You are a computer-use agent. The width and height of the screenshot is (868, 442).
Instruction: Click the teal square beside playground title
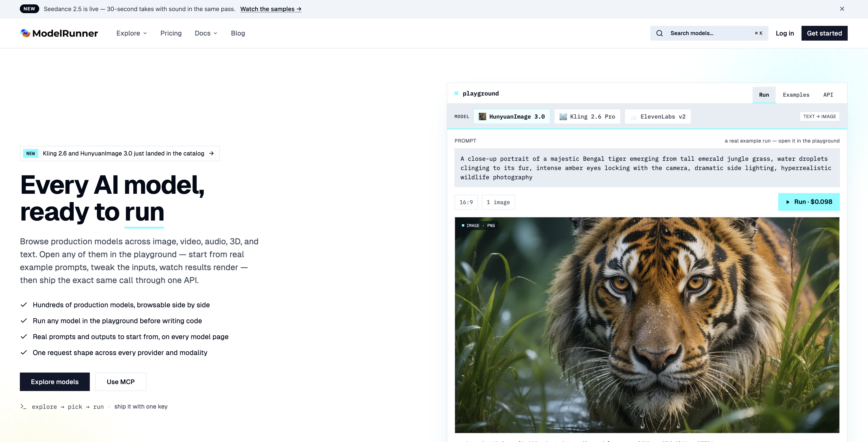point(456,93)
